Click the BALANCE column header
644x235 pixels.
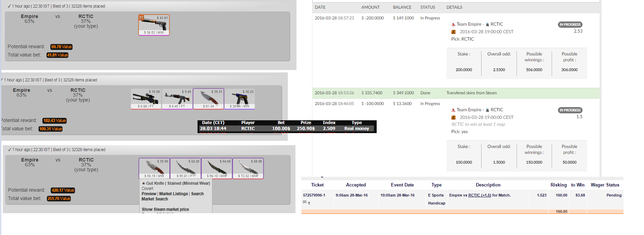[x=402, y=7]
